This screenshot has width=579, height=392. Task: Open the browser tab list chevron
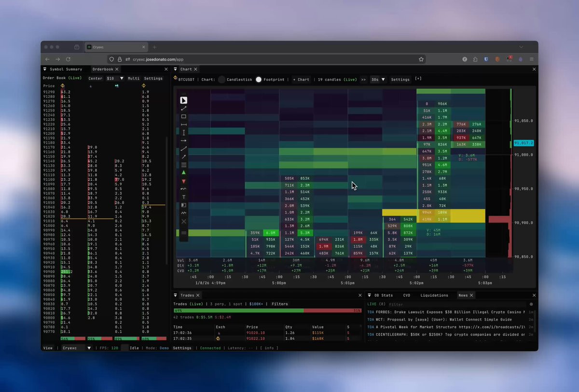click(521, 47)
